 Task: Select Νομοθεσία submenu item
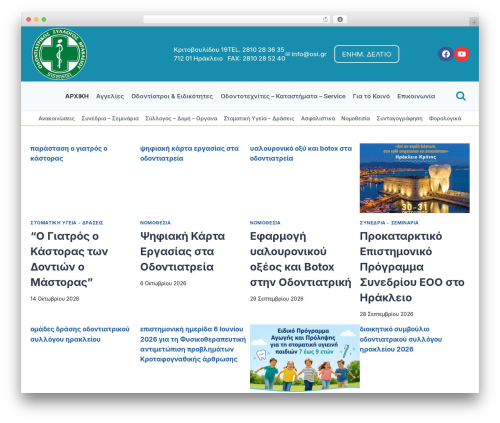click(355, 118)
